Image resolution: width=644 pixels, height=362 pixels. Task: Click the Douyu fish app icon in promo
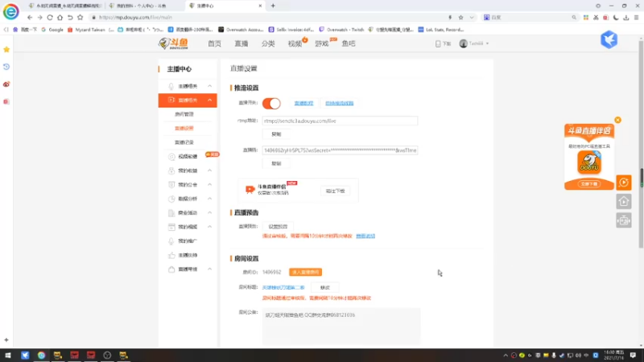[589, 162]
